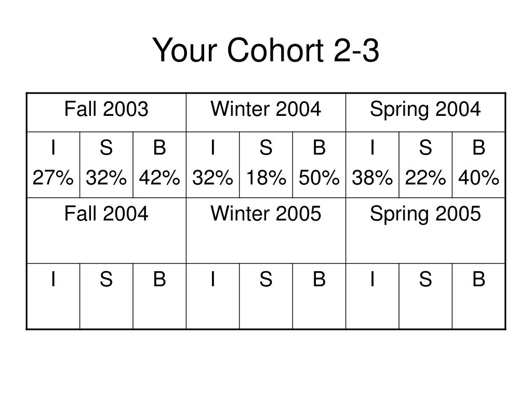Click the Fall 2003 I 27% cell

coord(54,165)
